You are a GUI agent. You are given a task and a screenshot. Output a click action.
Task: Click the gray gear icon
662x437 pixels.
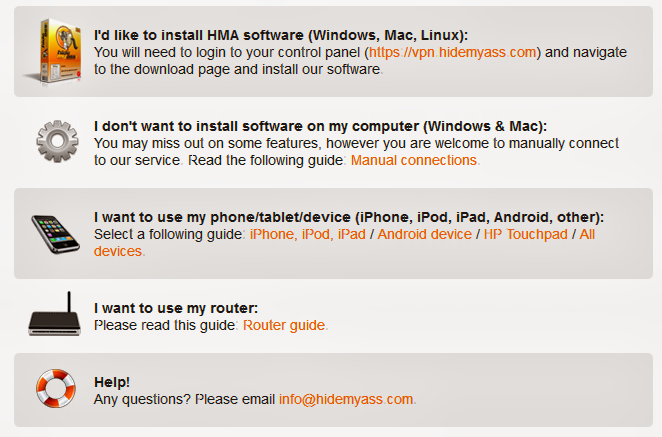[57, 141]
